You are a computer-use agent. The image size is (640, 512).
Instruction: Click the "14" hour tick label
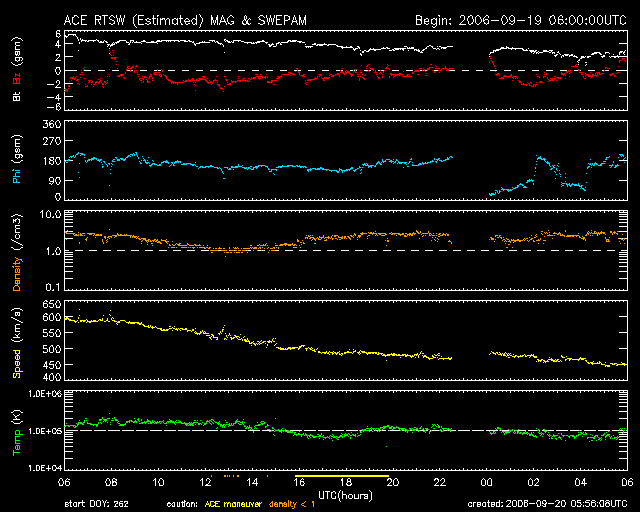tap(252, 482)
